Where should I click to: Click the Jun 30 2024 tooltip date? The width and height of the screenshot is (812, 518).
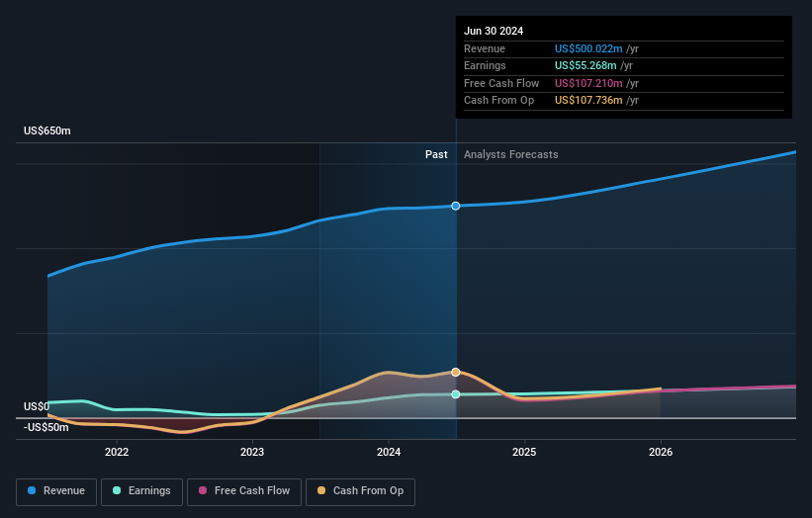(x=494, y=31)
